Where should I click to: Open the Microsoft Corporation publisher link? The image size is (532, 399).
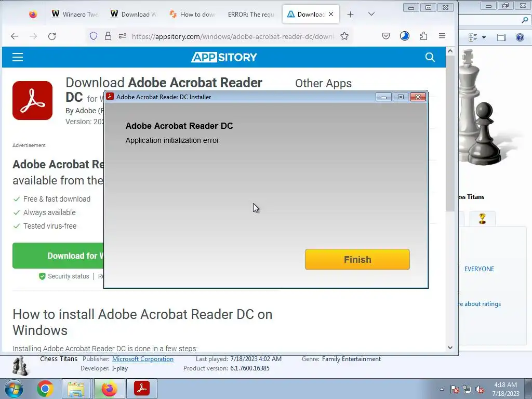(143, 359)
